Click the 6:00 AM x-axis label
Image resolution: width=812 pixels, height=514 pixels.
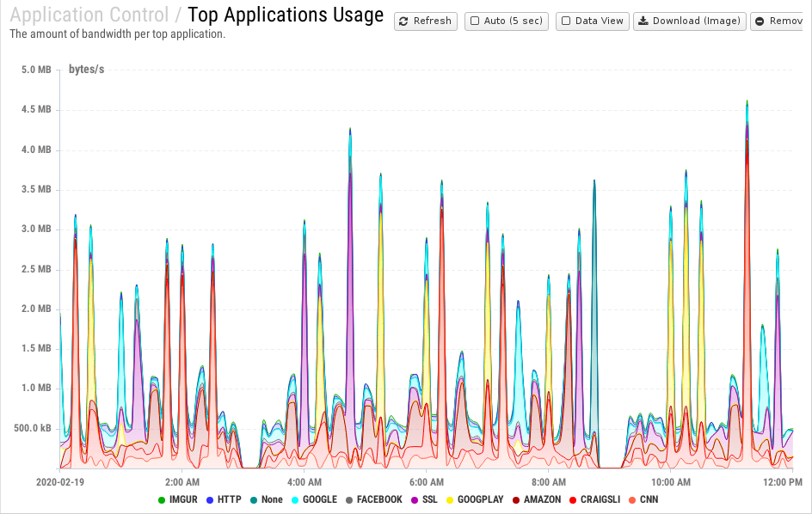426,482
